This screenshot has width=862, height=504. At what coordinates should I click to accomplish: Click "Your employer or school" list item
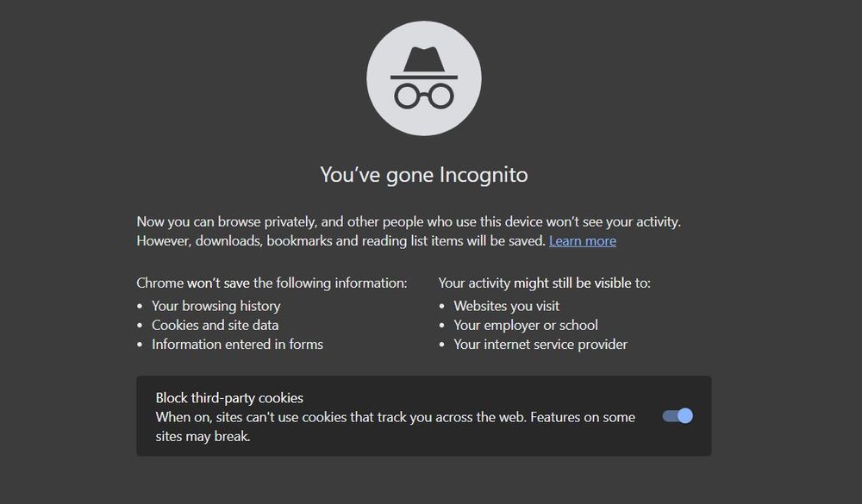pyautogui.click(x=526, y=325)
